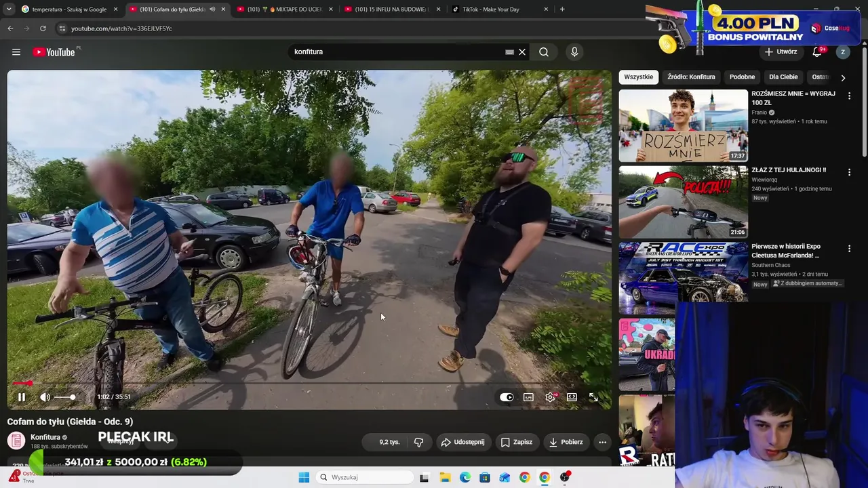The height and width of the screenshot is (488, 868).
Task: Select the 'Źródło: Konfitura' filter chip
Action: click(691, 77)
